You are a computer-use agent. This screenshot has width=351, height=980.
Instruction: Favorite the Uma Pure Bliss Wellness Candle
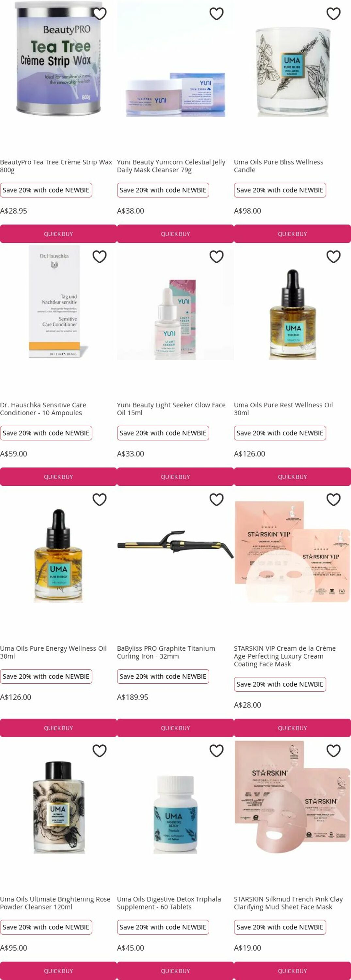[333, 14]
